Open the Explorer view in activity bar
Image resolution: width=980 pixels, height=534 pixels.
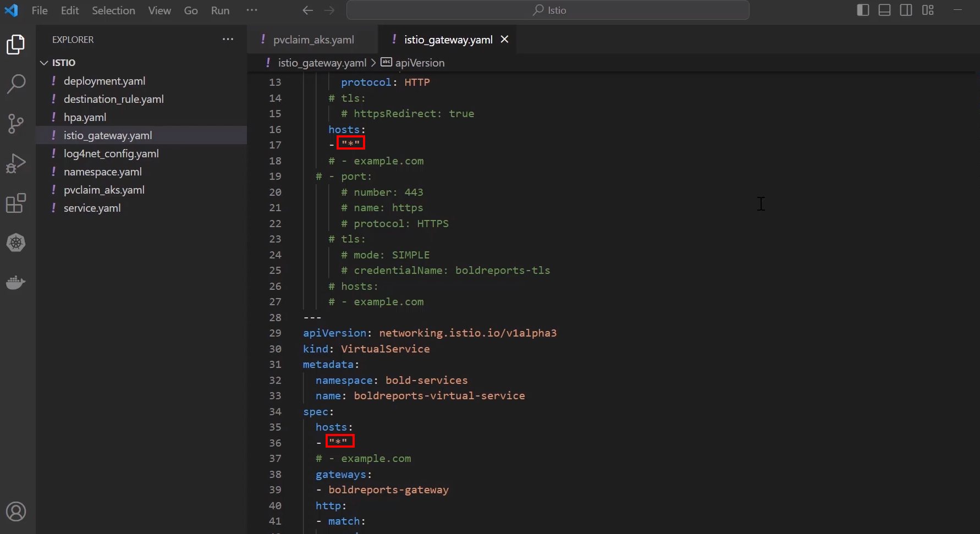[16, 45]
